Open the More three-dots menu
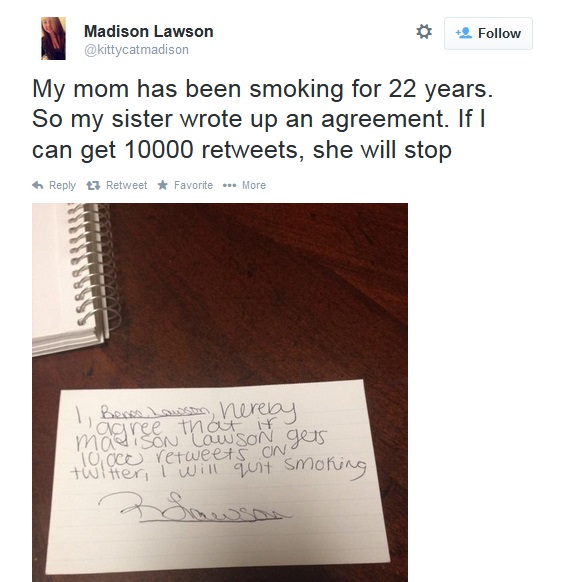Image resolution: width=569 pixels, height=582 pixels. (229, 185)
